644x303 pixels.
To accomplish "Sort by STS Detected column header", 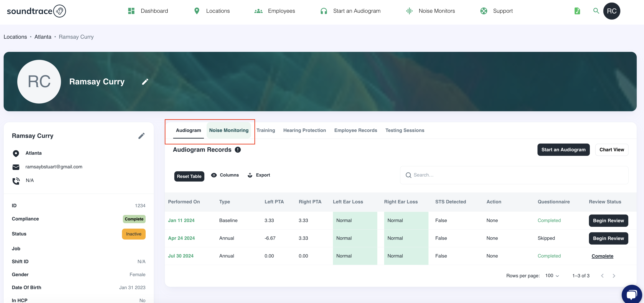I will pos(451,202).
